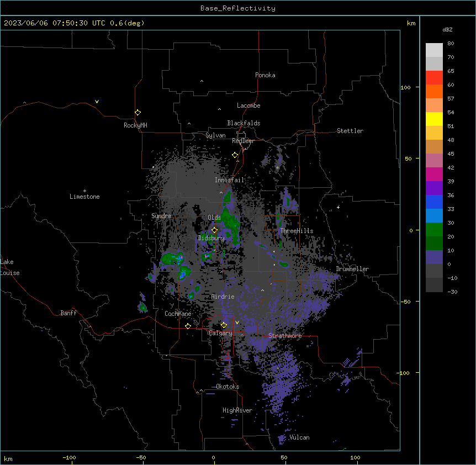This screenshot has height=465, width=476.
Task: Click the Sylvan label
Action: [x=215, y=135]
